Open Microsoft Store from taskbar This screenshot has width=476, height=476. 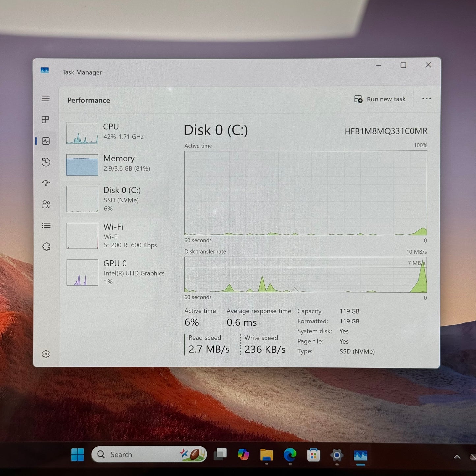tap(313, 455)
